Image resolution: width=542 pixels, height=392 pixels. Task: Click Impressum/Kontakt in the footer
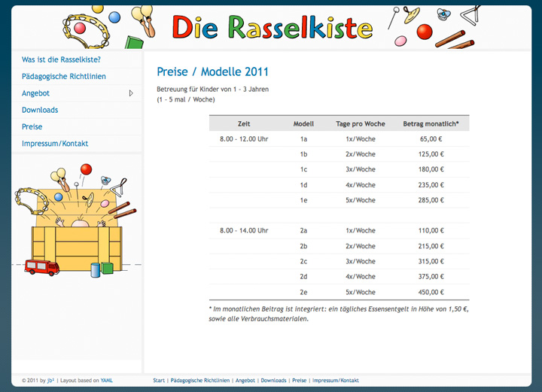pos(335,380)
